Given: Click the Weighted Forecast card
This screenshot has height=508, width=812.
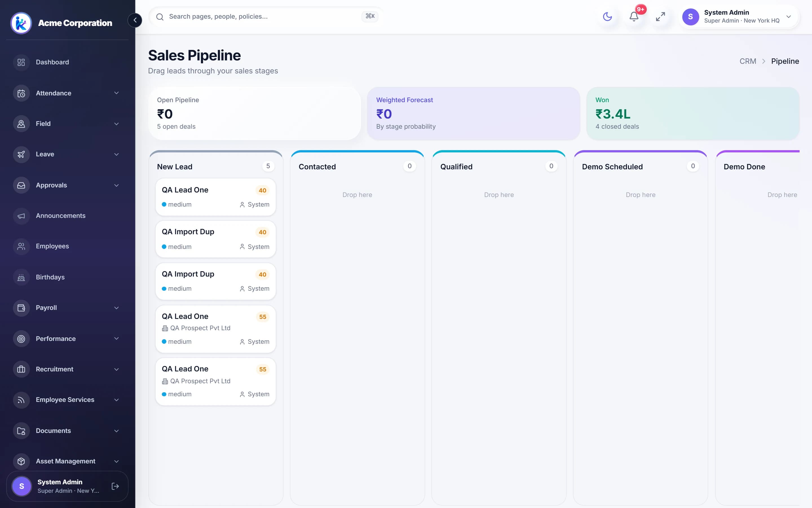Looking at the screenshot, I should pyautogui.click(x=473, y=113).
